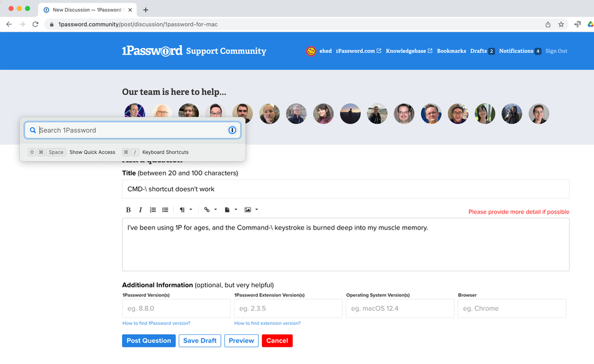Viewport: 594px width, 364px height.
Task: Click the Browser input field
Action: click(512, 308)
